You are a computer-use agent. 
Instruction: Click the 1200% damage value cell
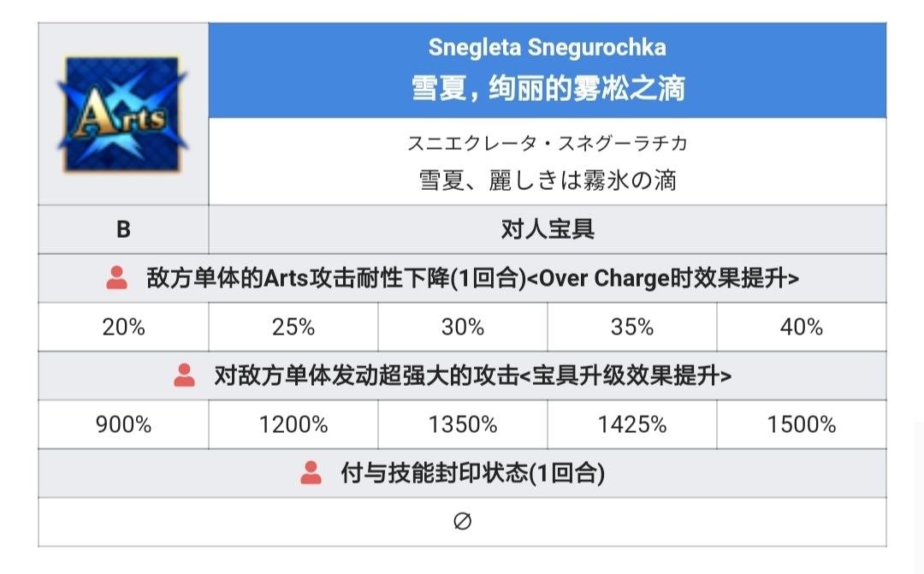293,424
